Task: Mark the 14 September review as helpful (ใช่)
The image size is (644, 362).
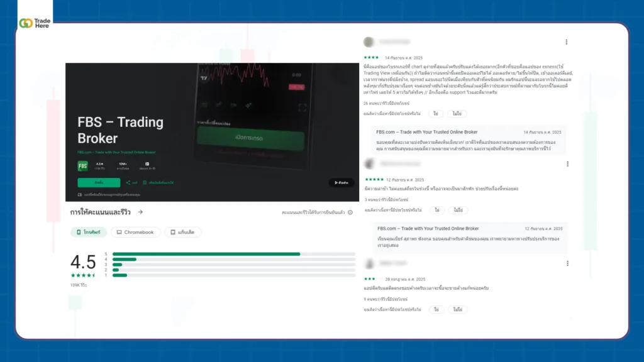Action: pyautogui.click(x=435, y=114)
